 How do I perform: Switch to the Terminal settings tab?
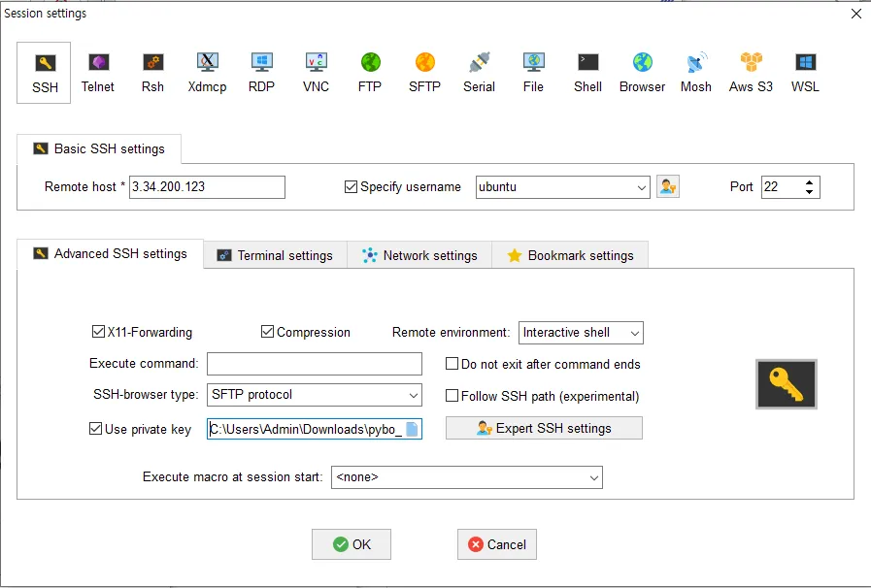tap(276, 255)
